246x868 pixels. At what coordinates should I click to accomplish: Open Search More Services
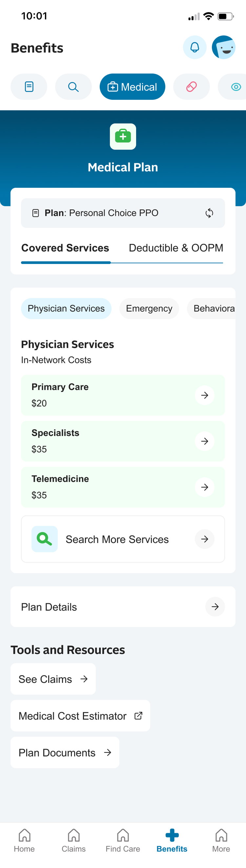click(x=123, y=539)
